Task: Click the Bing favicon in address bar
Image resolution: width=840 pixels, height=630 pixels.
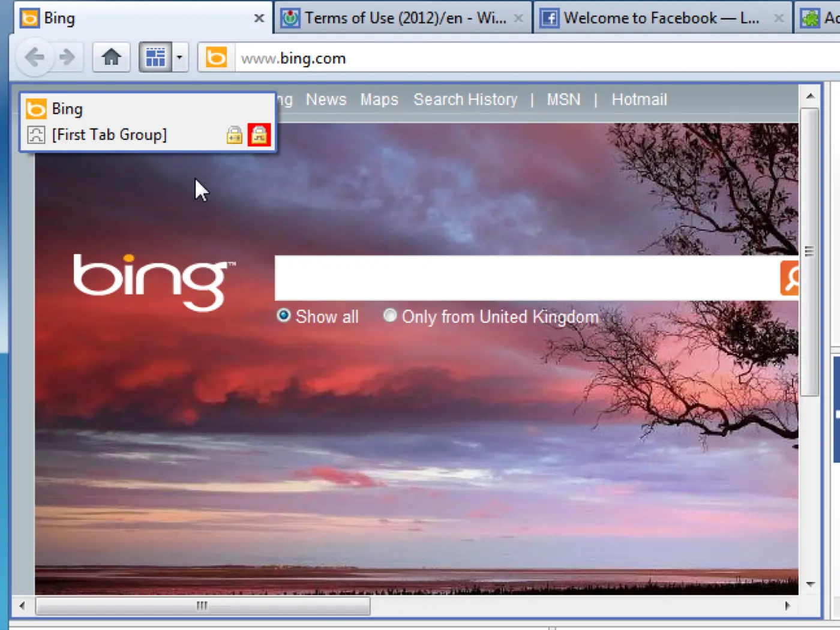Action: coord(217,58)
